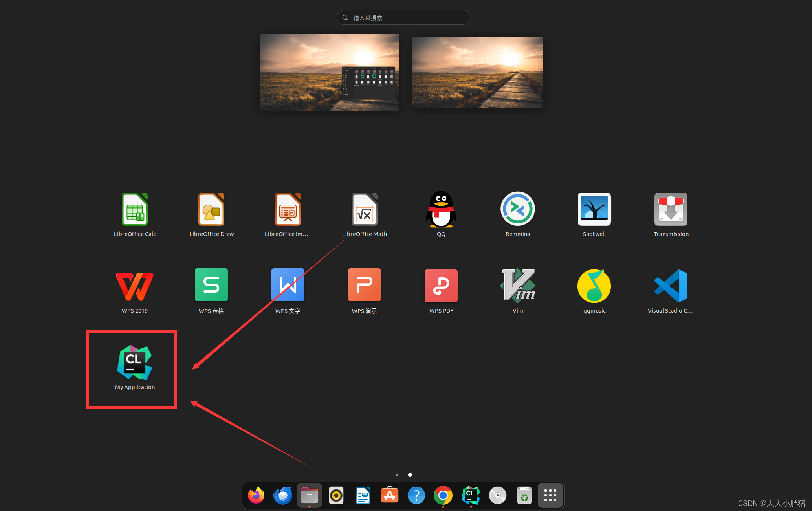Launch WPS 演示 presentation app
This screenshot has width=812, height=511.
tap(365, 291)
